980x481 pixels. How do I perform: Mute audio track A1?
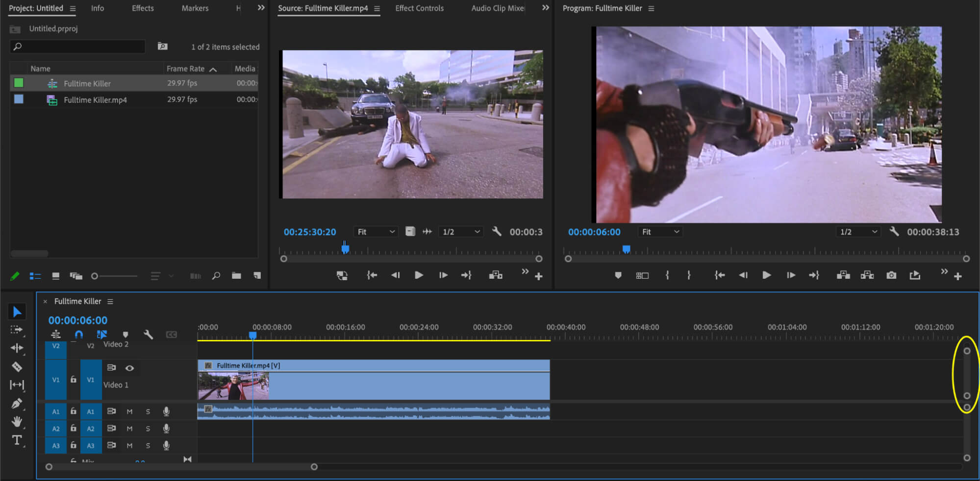[129, 411]
